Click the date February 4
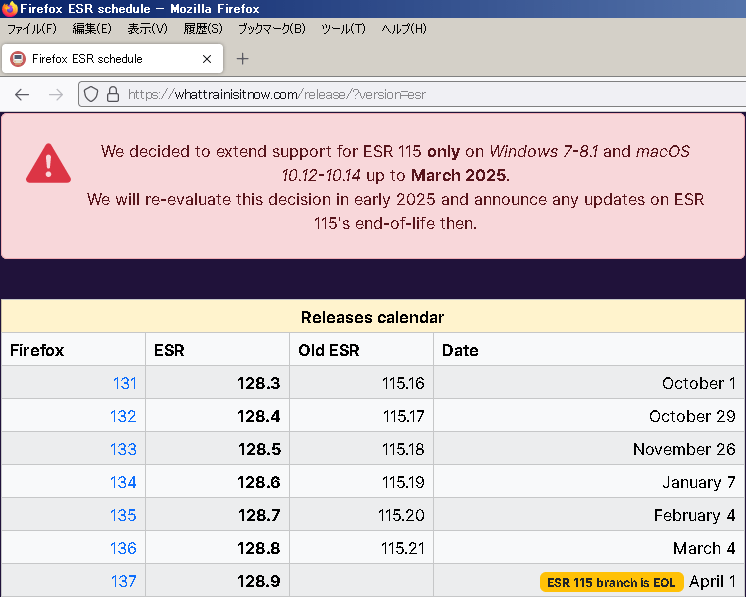Image resolution: width=746 pixels, height=597 pixels. point(695,515)
